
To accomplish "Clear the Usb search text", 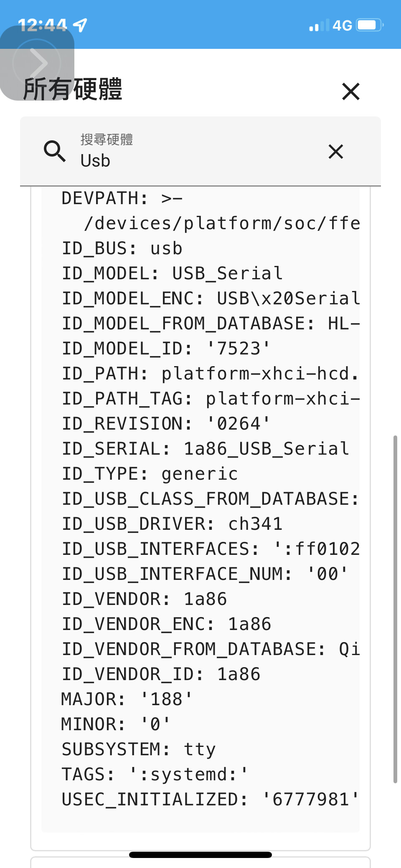I will pos(335,152).
